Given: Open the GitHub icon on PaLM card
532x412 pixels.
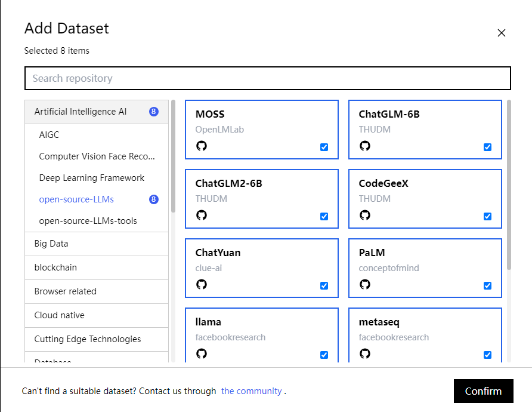Looking at the screenshot, I should pos(365,284).
